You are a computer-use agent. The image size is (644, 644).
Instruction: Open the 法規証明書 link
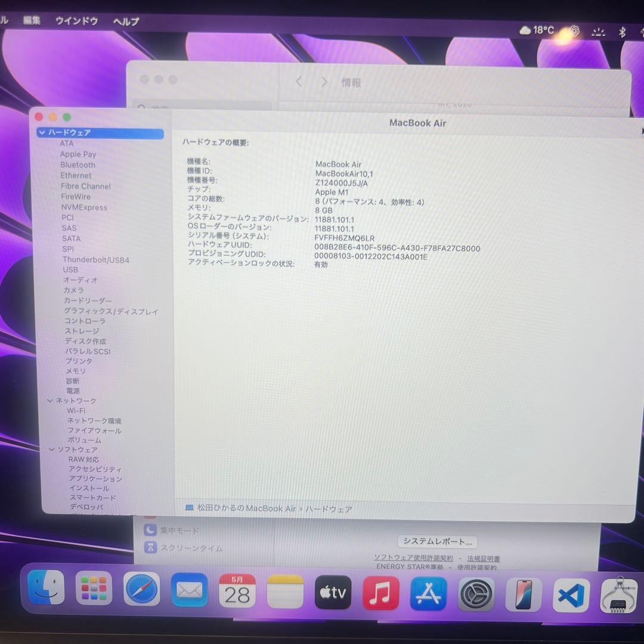tap(484, 558)
